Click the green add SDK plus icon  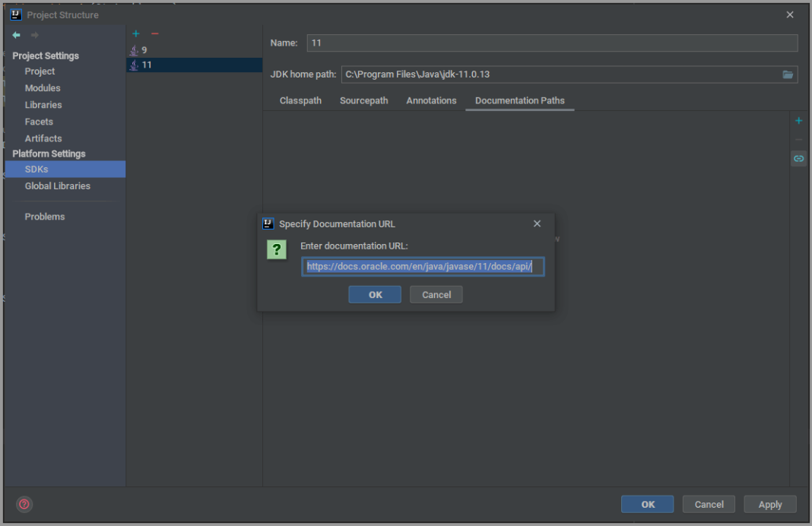(x=136, y=34)
